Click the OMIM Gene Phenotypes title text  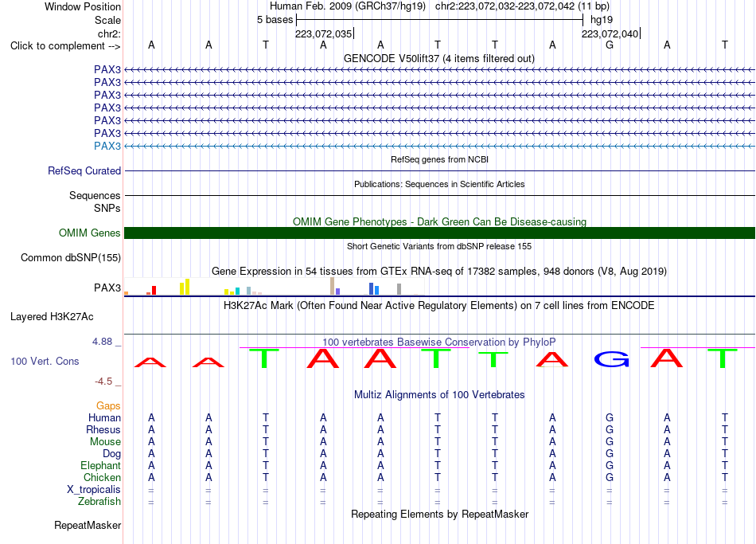click(x=439, y=221)
